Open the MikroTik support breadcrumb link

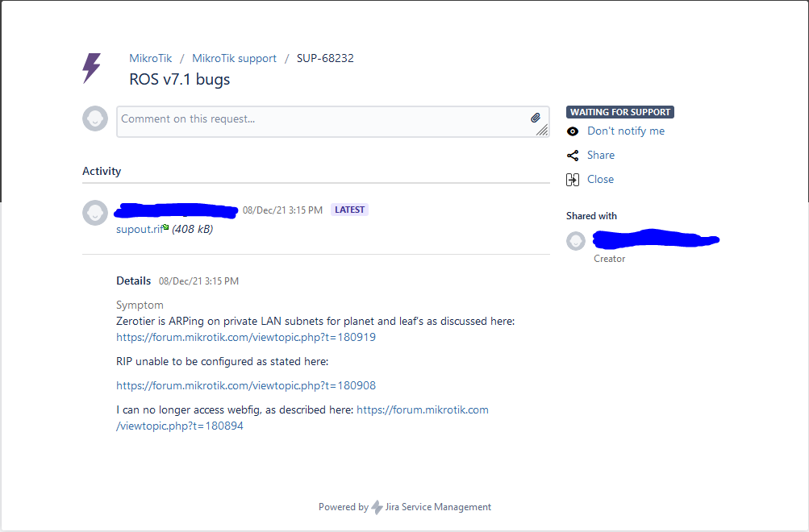(234, 58)
